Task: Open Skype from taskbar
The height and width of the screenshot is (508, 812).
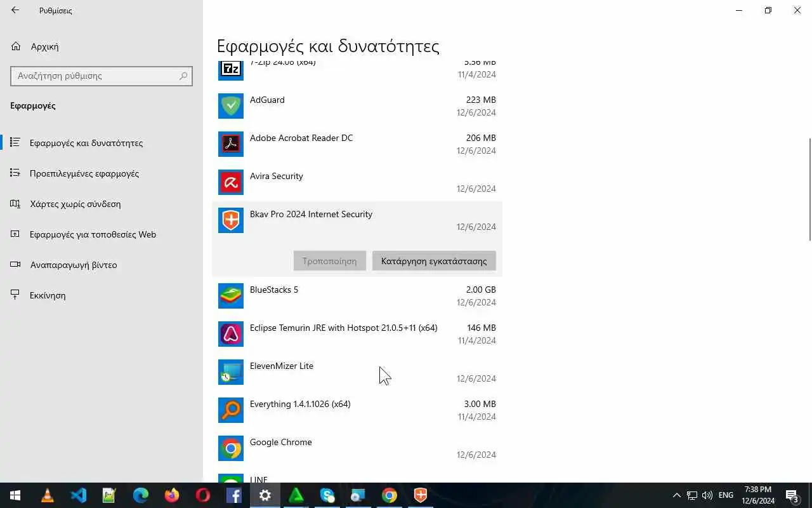Action: coord(327,495)
